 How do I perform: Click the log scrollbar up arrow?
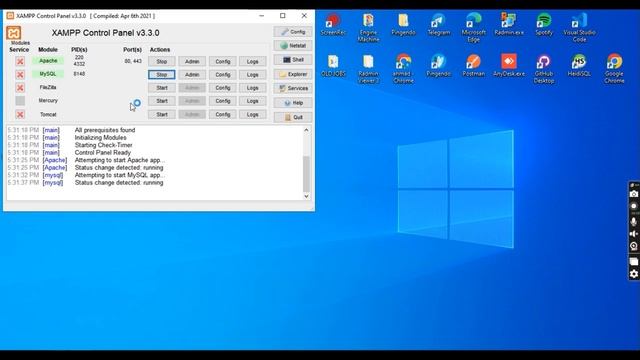pos(306,130)
